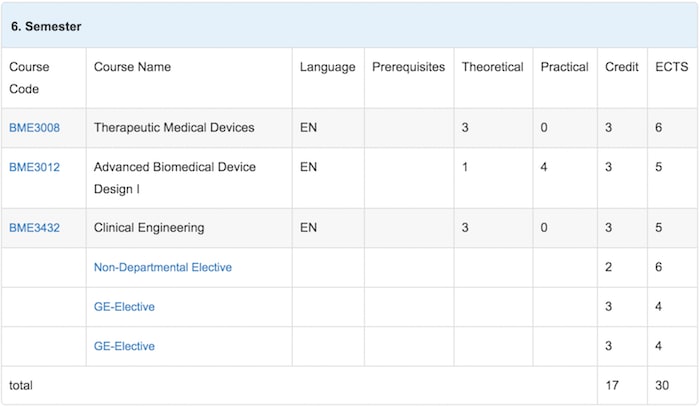Click the Course Code column header
Viewport: 700px width, 407px height.
[29, 78]
